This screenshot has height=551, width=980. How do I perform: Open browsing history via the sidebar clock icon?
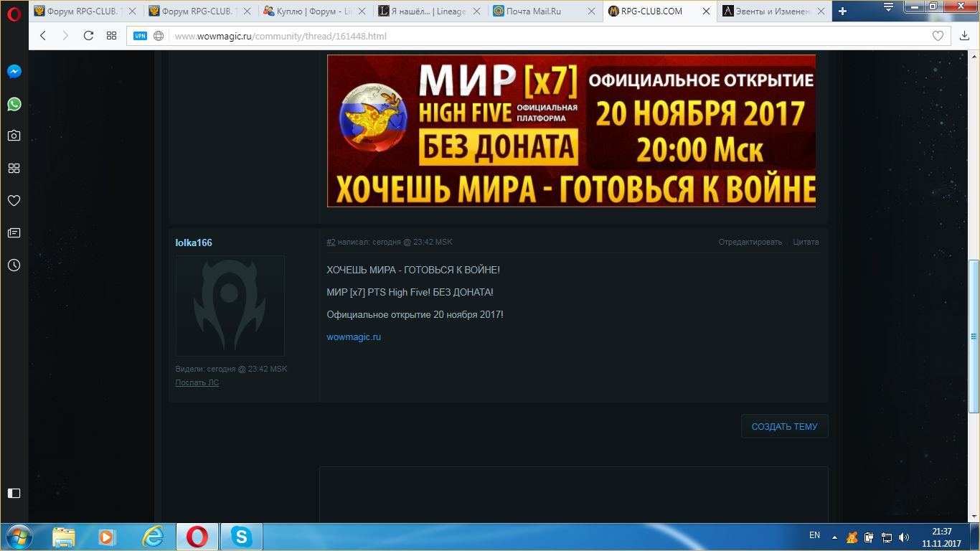pos(14,265)
